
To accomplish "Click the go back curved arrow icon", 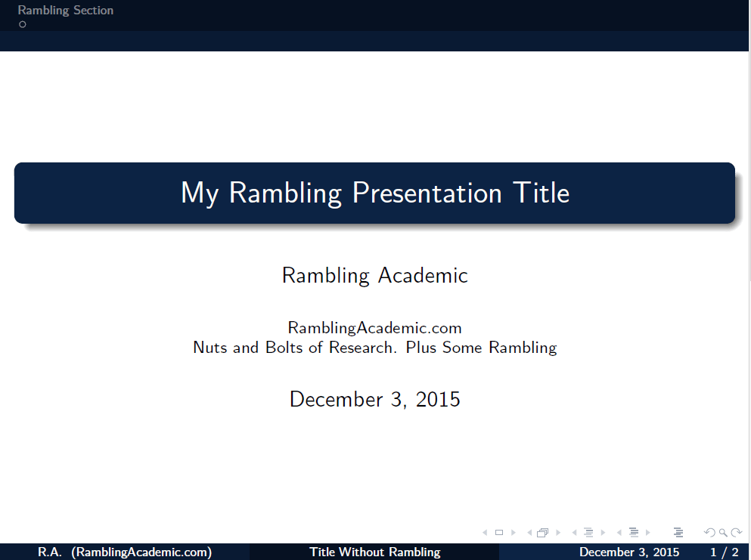I will [709, 533].
